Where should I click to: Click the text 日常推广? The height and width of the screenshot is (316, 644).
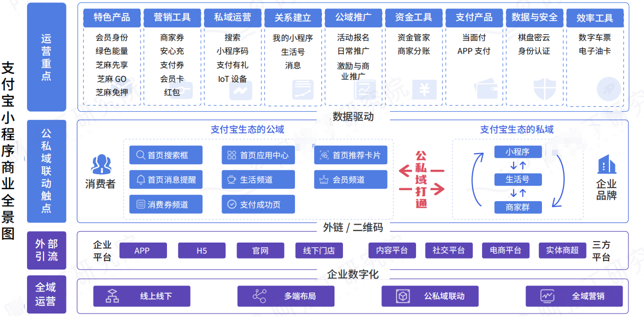pos(353,51)
